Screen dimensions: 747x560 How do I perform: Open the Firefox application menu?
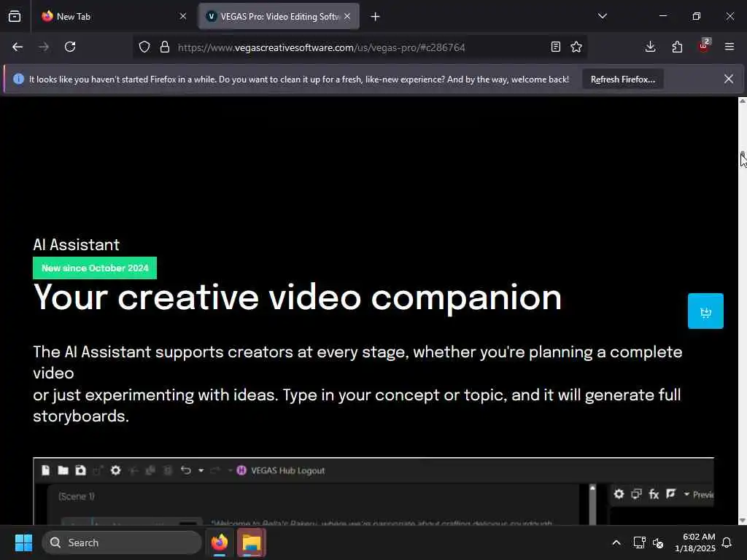pos(729,47)
